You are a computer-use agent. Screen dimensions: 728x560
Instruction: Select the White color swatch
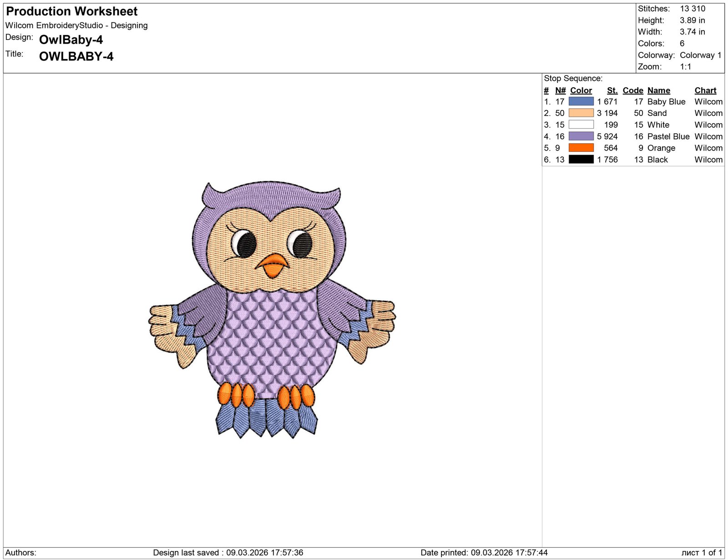[581, 125]
